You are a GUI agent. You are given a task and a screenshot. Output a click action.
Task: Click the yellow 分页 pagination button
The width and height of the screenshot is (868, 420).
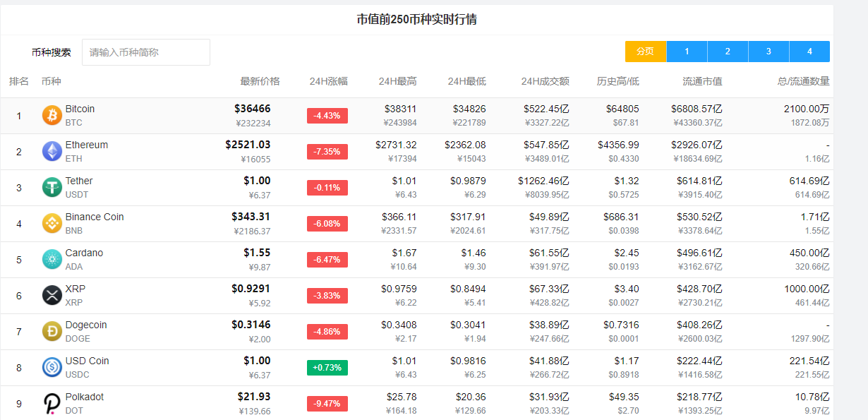646,52
